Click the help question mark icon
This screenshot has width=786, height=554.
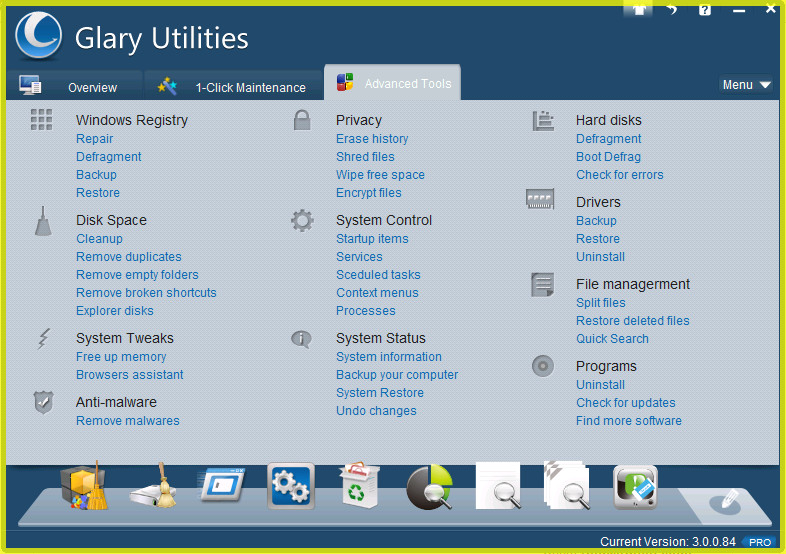(x=705, y=10)
